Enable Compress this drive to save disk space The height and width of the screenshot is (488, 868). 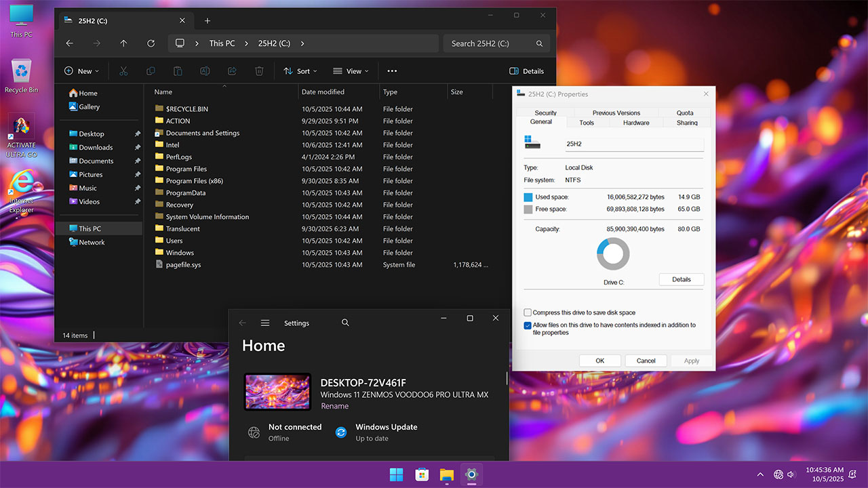(528, 312)
